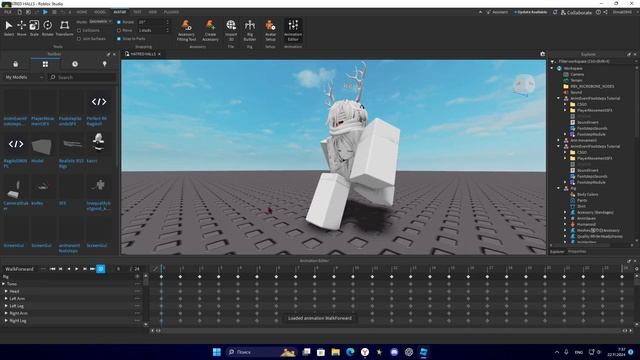Open Microsoft Edge from taskbar

[350, 352]
